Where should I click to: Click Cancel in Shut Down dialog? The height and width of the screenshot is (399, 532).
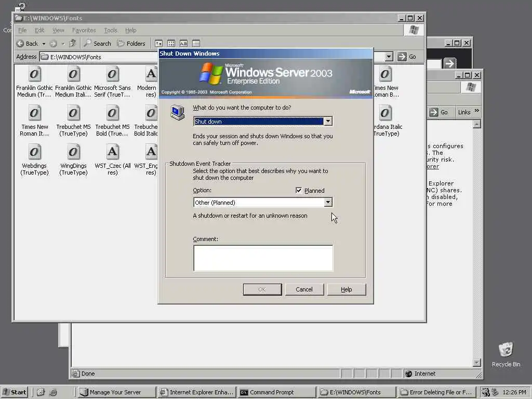(304, 289)
